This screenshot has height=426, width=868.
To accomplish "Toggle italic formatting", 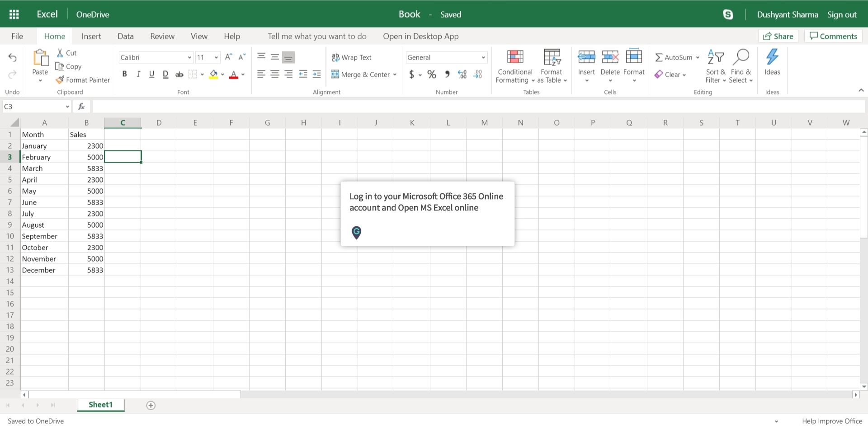I will point(138,74).
